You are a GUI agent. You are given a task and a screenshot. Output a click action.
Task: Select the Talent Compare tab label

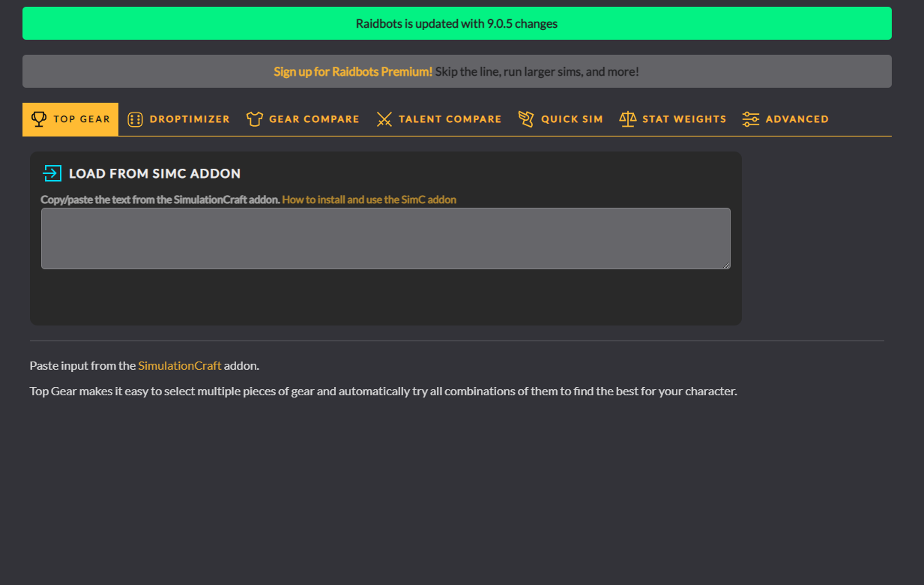pyautogui.click(x=450, y=119)
